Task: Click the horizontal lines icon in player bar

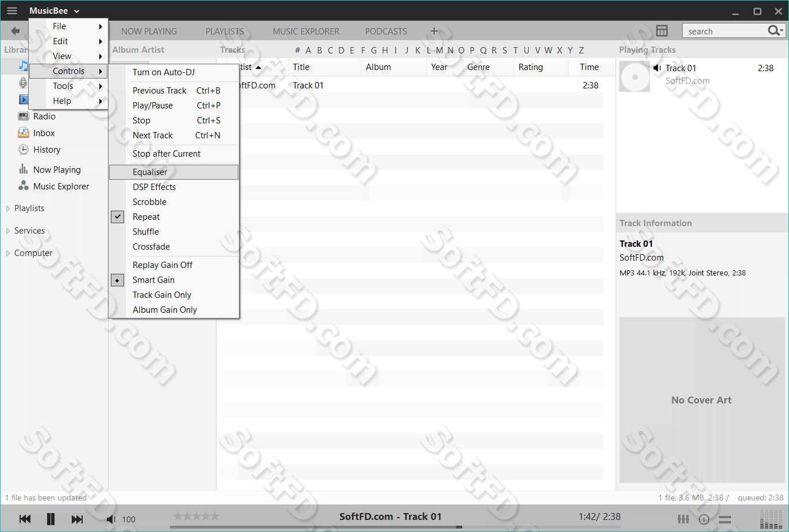Action: (725, 519)
